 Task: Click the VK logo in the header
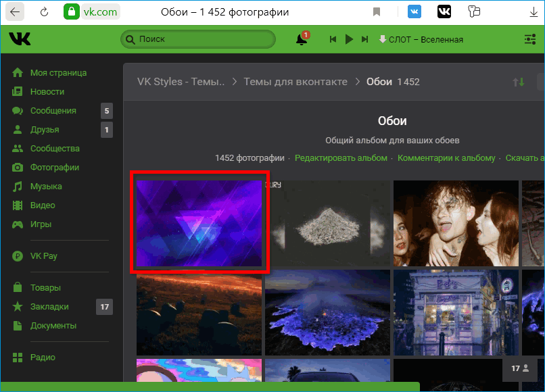[x=20, y=39]
